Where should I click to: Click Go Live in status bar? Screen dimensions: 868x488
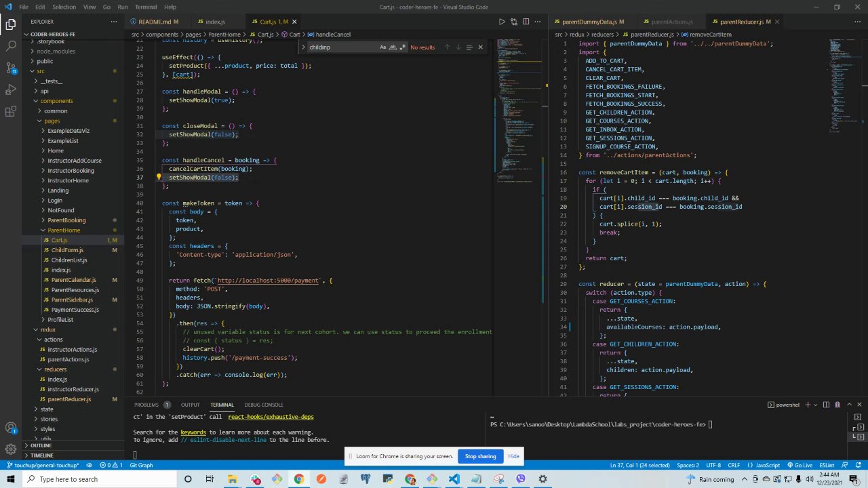800,465
